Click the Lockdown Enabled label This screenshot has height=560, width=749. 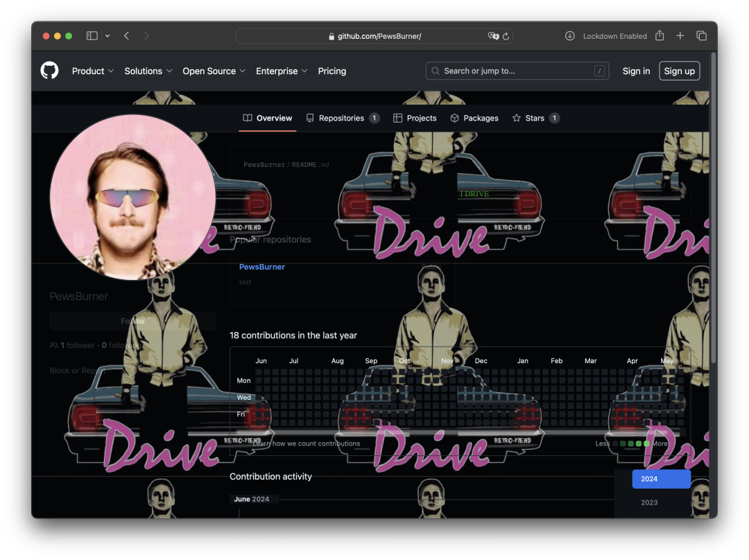click(x=614, y=36)
